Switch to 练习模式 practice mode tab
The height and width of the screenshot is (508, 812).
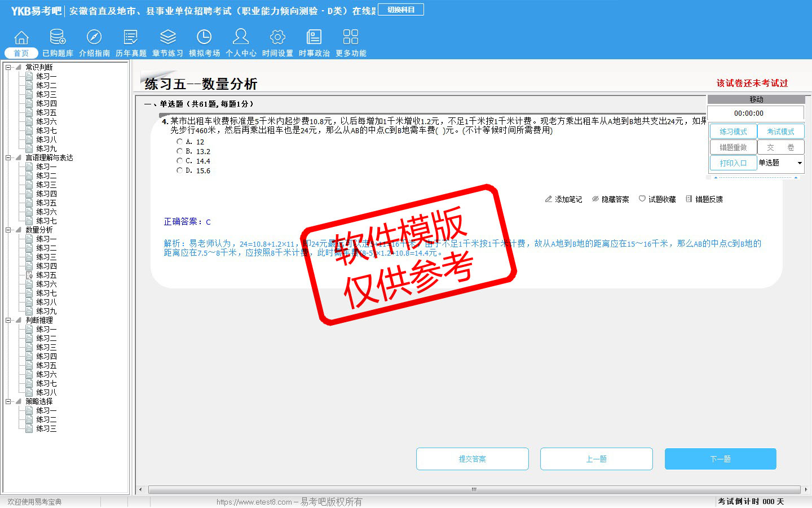click(733, 132)
